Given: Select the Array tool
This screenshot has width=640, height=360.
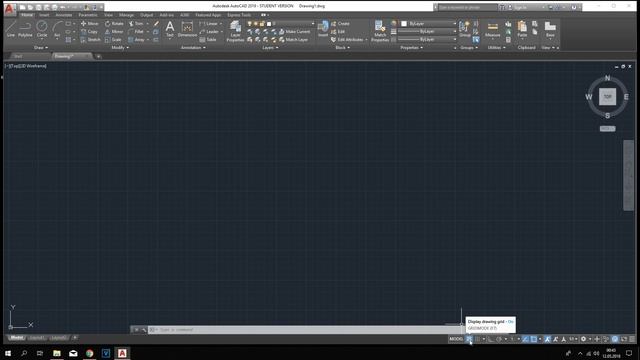Looking at the screenshot, I should click(136, 40).
